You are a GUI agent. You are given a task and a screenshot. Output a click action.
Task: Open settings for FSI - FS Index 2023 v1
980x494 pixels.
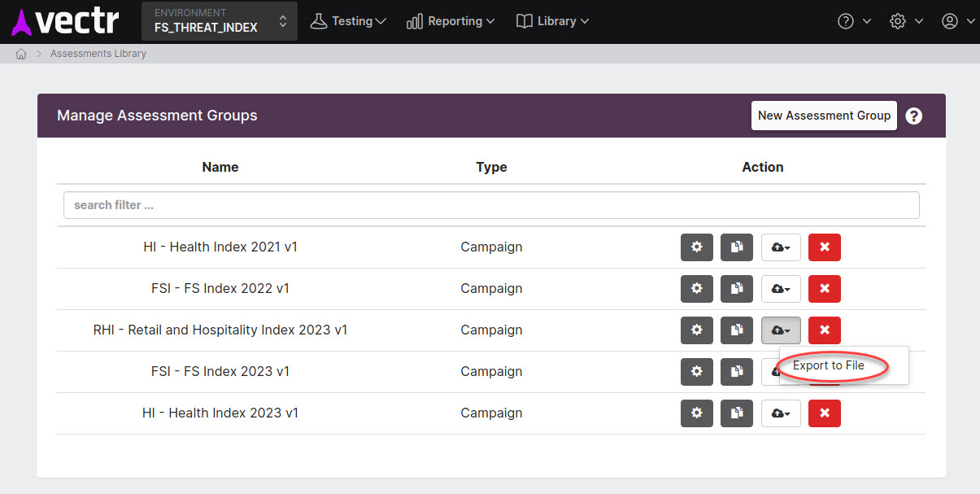point(697,372)
